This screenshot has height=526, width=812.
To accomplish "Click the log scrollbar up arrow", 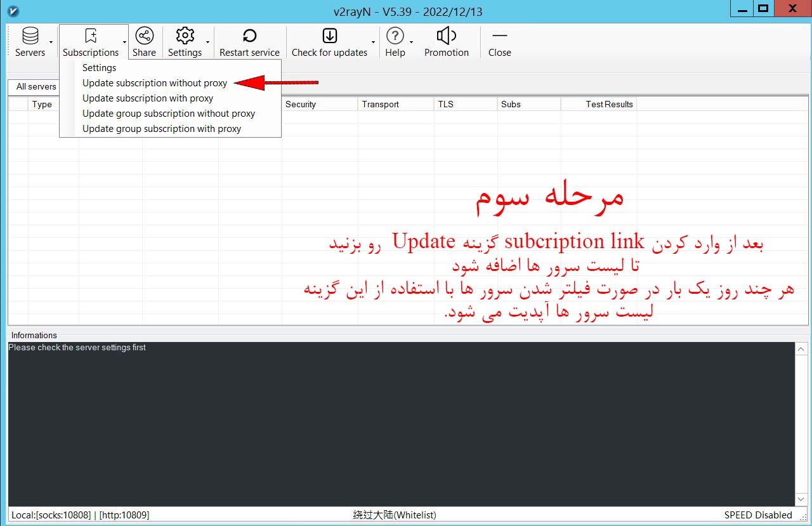I will (x=801, y=349).
